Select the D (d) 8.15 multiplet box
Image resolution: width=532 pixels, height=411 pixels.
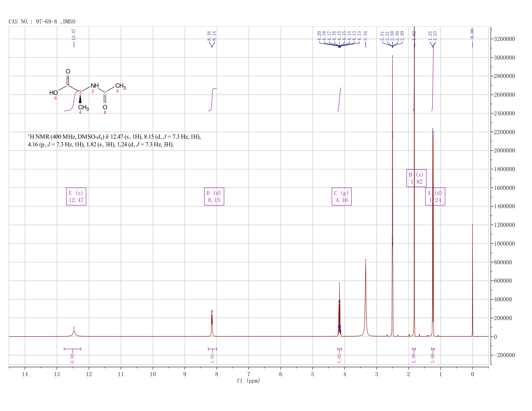coord(214,197)
